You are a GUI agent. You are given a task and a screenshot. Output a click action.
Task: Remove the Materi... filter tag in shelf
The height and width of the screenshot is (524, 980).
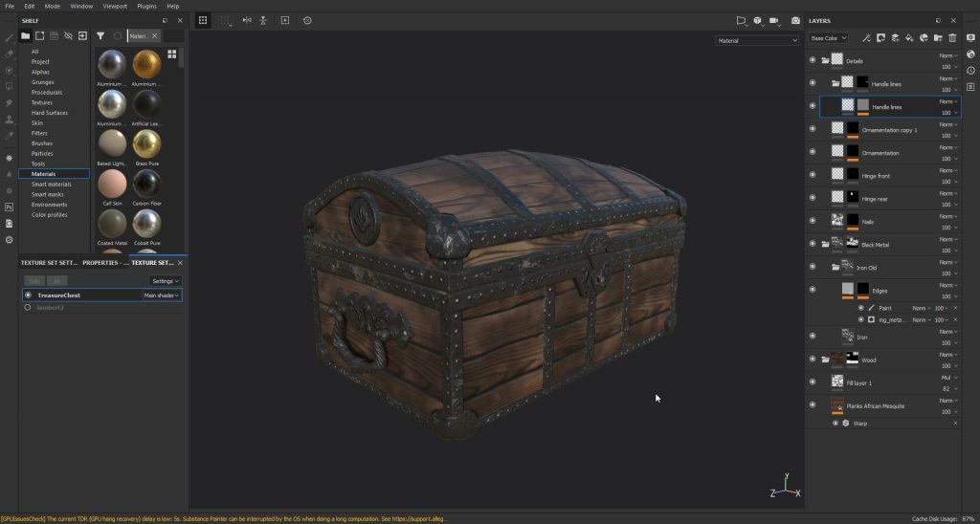click(x=155, y=36)
